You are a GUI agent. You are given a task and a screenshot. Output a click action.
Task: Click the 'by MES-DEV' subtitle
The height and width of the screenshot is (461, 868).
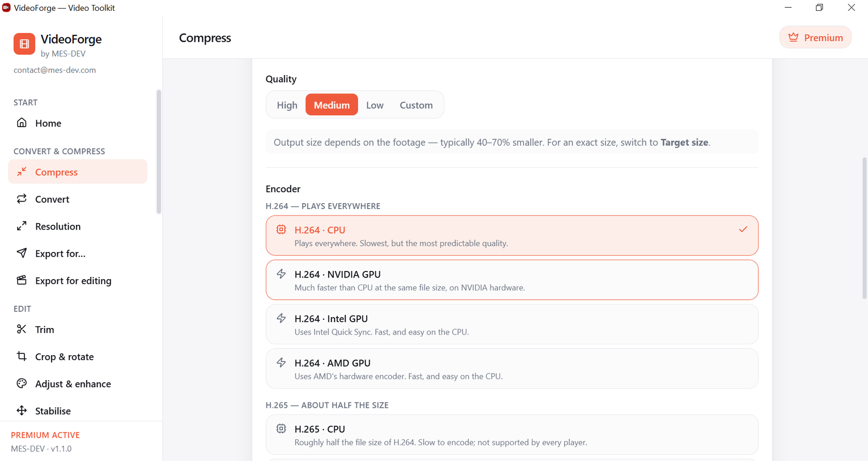coord(63,54)
